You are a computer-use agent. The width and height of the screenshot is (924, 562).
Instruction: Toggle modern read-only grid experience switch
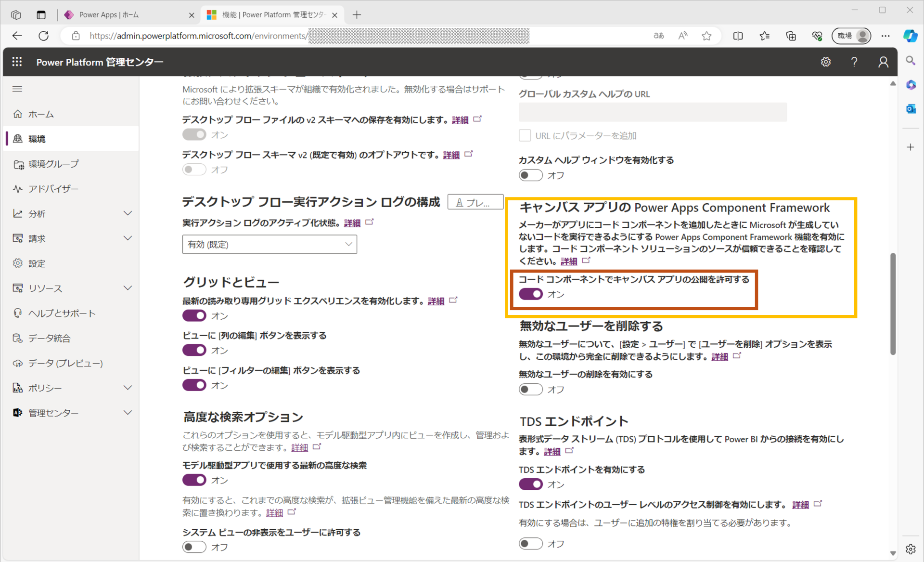pos(194,315)
